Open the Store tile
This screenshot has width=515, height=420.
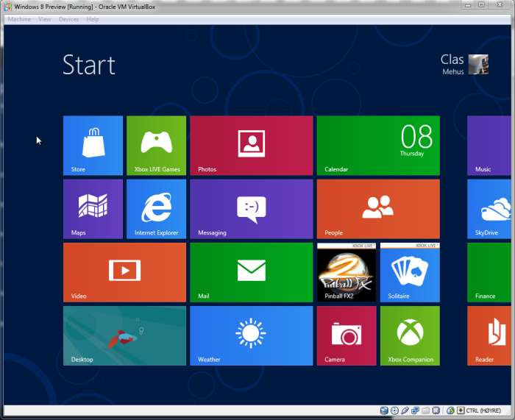pyautogui.click(x=93, y=146)
